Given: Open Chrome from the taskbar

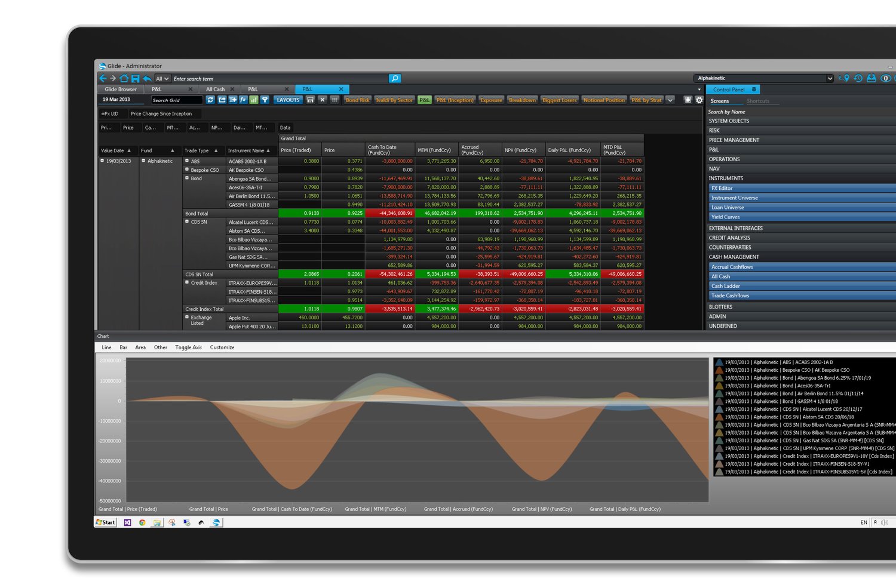Looking at the screenshot, I should [x=142, y=522].
